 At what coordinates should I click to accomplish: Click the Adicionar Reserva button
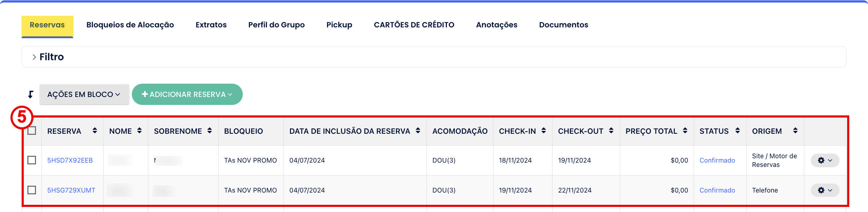[187, 94]
